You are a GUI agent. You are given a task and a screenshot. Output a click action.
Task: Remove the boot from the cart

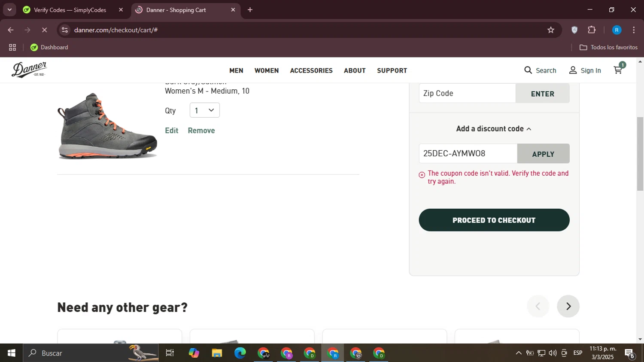click(x=201, y=131)
